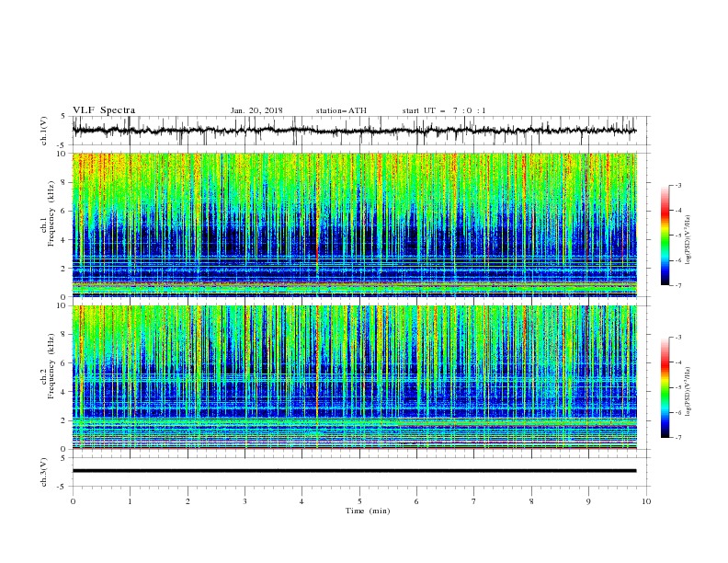This screenshot has height=563, width=728.
Task: Click the ch.2 color bar "log(PSD)(V²/Hz)" label
Action: coord(688,392)
